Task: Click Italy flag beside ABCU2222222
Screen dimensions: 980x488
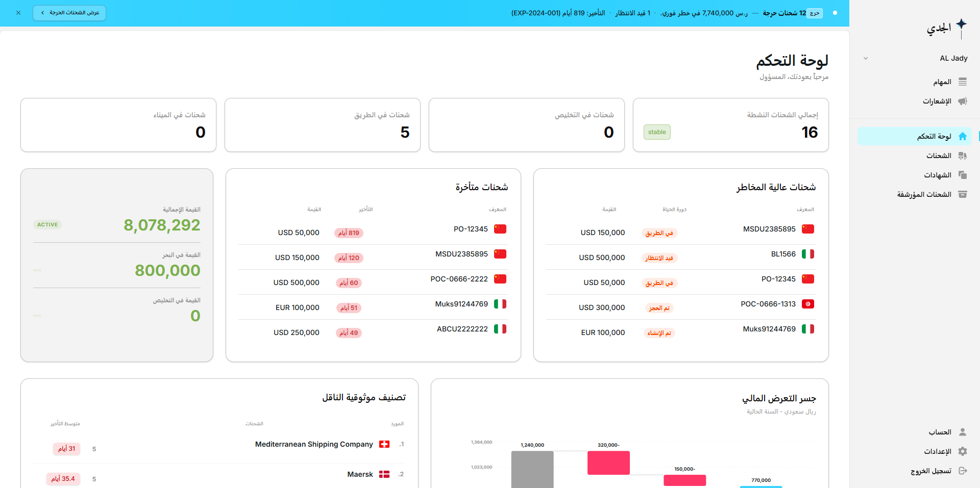Action: point(500,329)
